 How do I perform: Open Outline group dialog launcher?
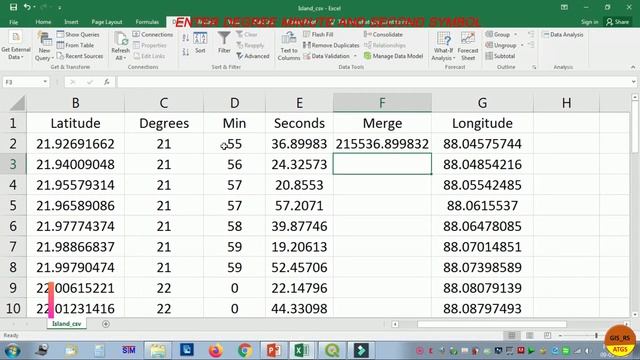(534, 67)
